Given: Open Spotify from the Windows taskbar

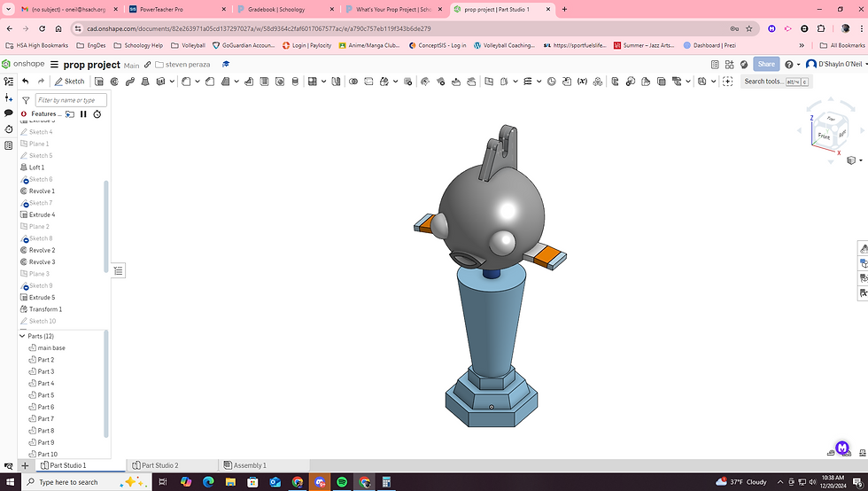Looking at the screenshot, I should pos(342,482).
